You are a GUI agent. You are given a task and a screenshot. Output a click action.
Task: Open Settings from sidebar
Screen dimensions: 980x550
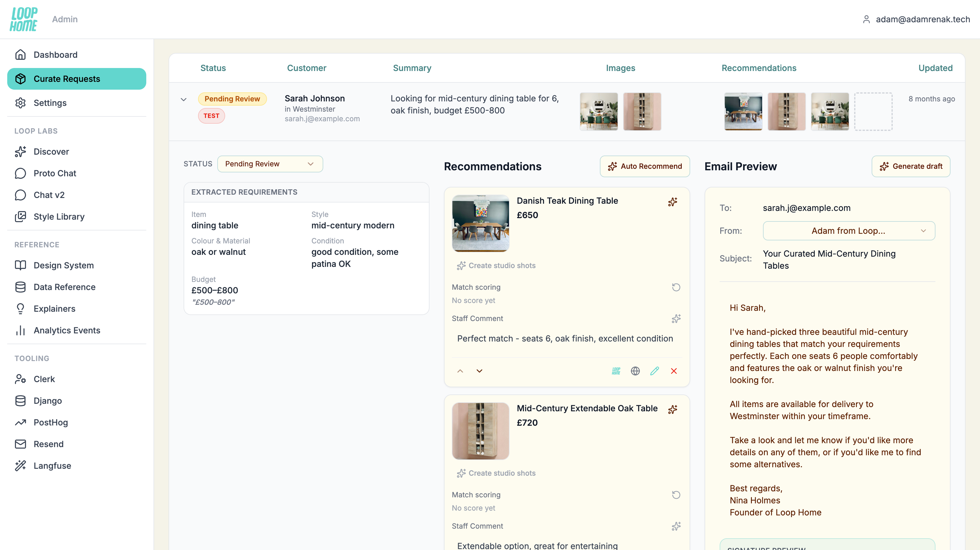pyautogui.click(x=76, y=103)
